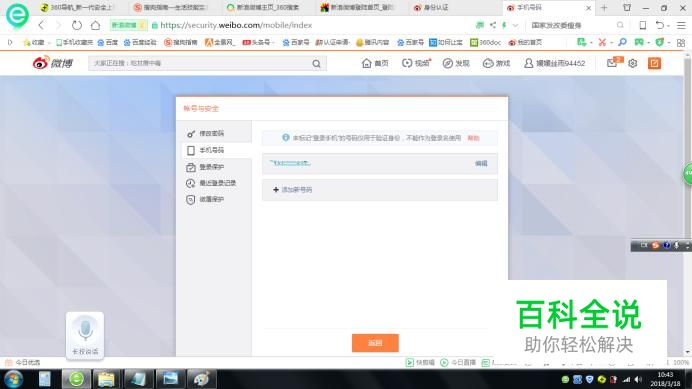692x389 pixels.
Task: Click the 360 browser logo icon
Action: [x=17, y=15]
